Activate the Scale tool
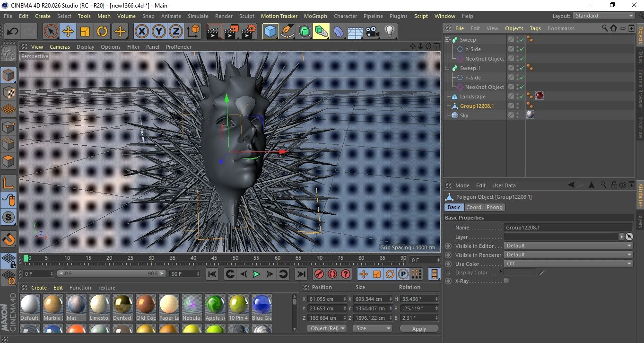 (85, 32)
